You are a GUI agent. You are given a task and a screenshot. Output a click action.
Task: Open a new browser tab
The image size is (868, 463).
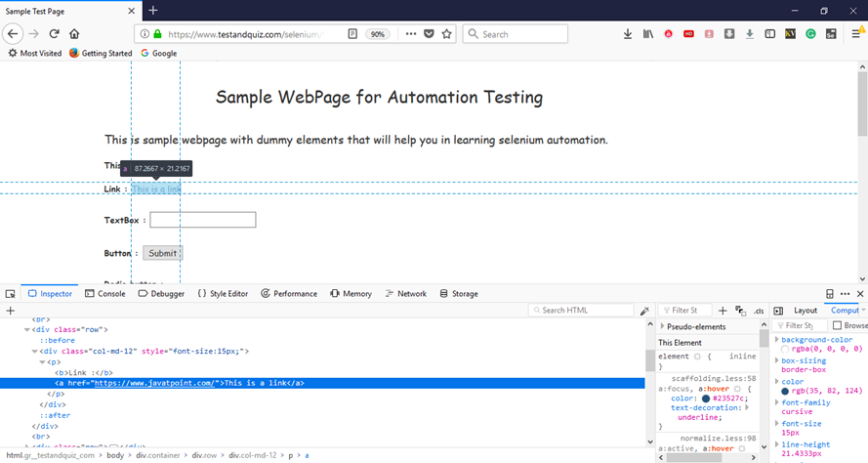click(x=153, y=11)
